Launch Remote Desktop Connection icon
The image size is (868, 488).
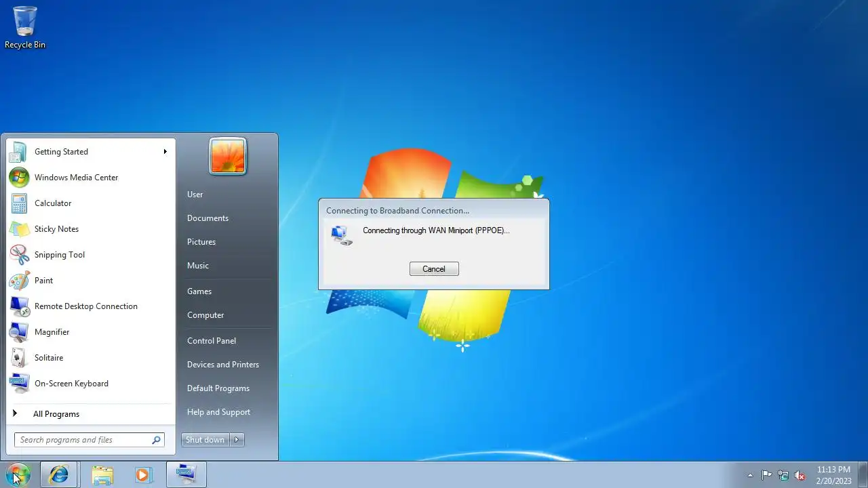click(x=19, y=306)
